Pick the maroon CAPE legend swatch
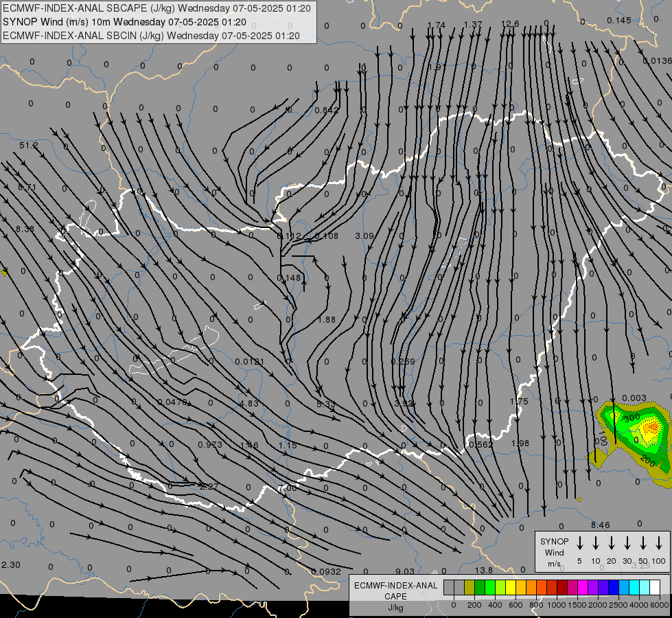672x618 pixels. [562, 588]
